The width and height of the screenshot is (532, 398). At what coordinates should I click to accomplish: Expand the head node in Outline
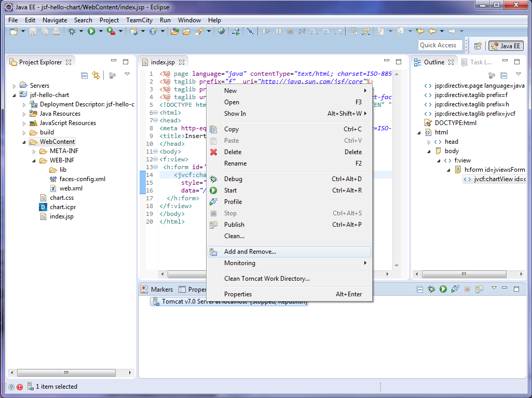(429, 142)
